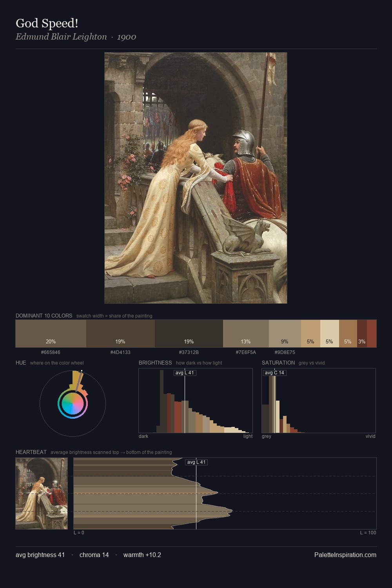Click the hex label #37312B

click(189, 352)
